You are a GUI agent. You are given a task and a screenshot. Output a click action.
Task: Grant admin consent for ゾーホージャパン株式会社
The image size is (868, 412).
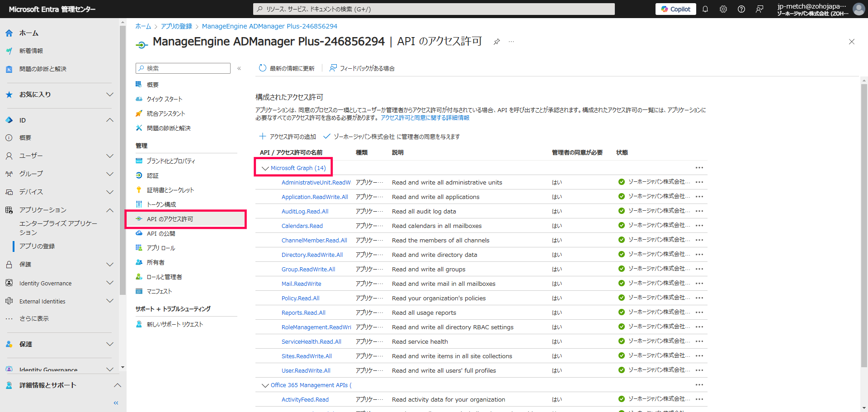(x=392, y=137)
